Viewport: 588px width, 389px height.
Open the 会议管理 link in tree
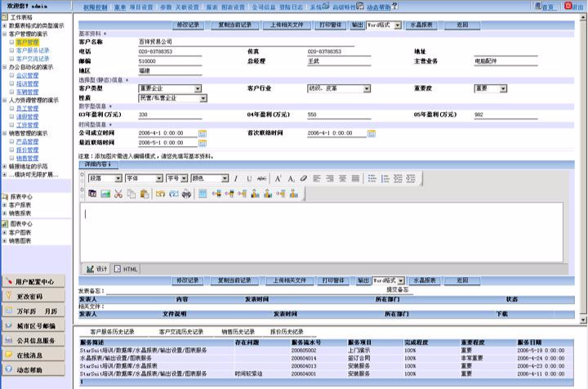coord(28,75)
